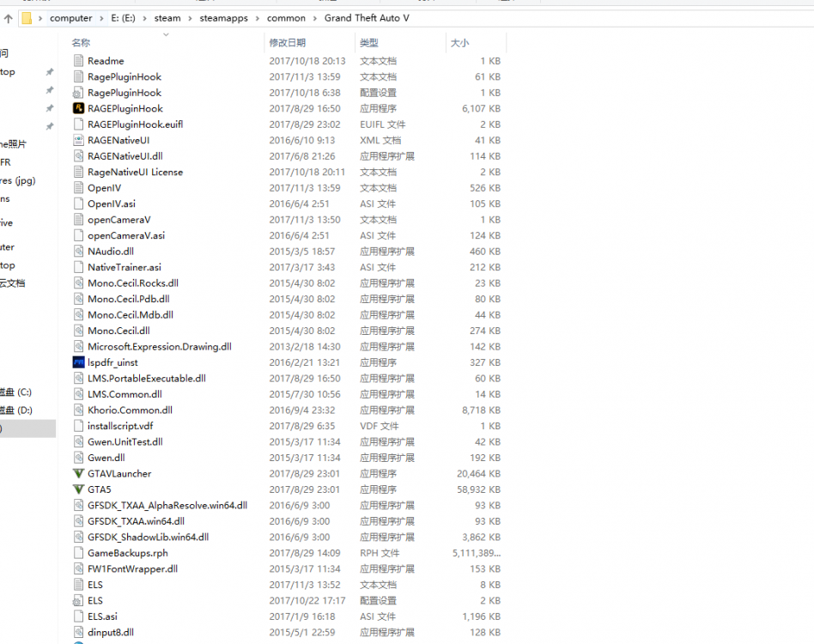Click the folder icon in address bar
The width and height of the screenshot is (814, 644).
[27, 18]
